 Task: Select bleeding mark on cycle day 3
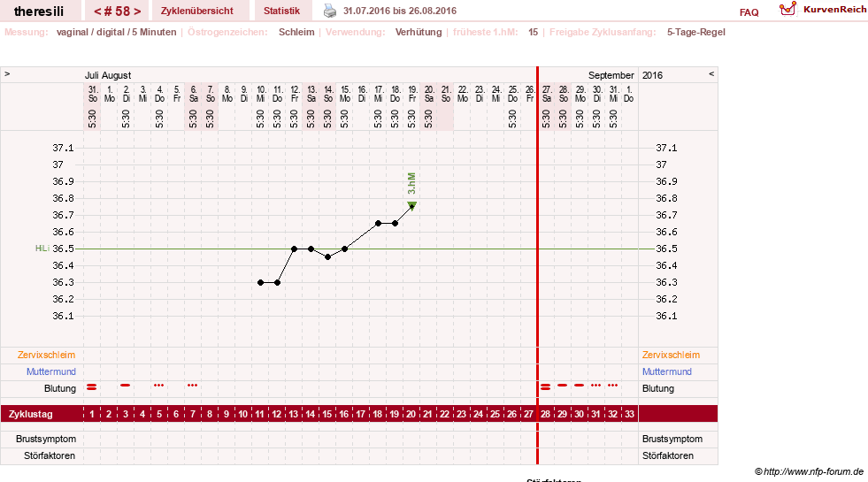click(125, 385)
